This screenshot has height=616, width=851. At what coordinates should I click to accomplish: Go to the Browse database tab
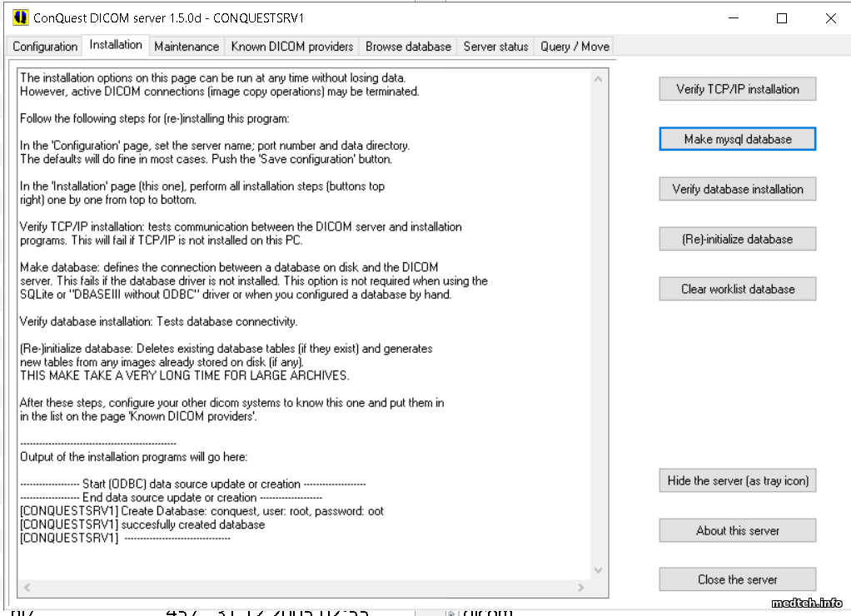pyautogui.click(x=408, y=47)
